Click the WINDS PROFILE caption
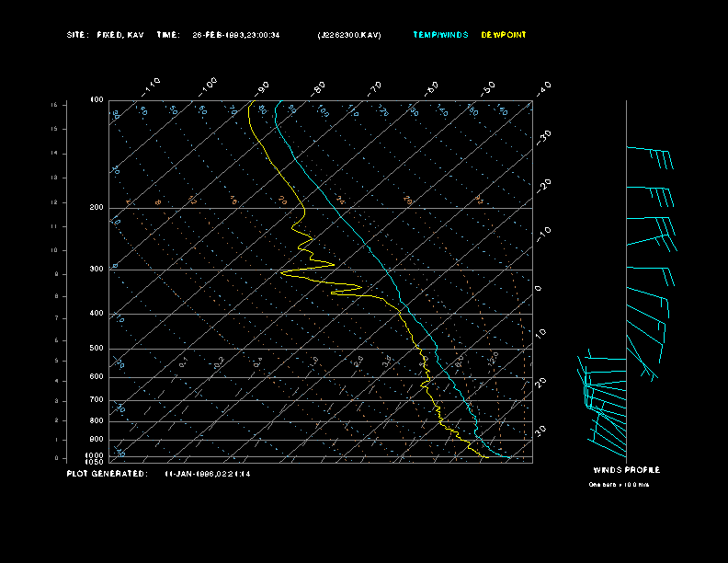This screenshot has width=728, height=563. coord(626,470)
